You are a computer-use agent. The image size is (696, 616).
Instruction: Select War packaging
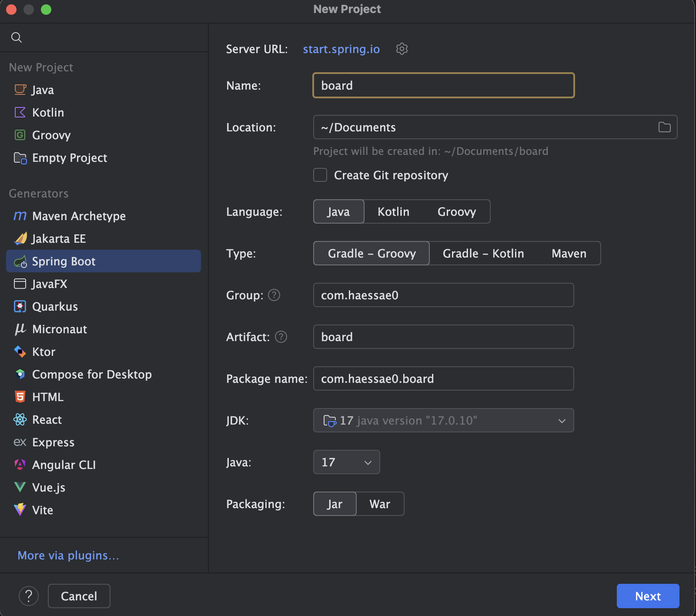click(380, 504)
